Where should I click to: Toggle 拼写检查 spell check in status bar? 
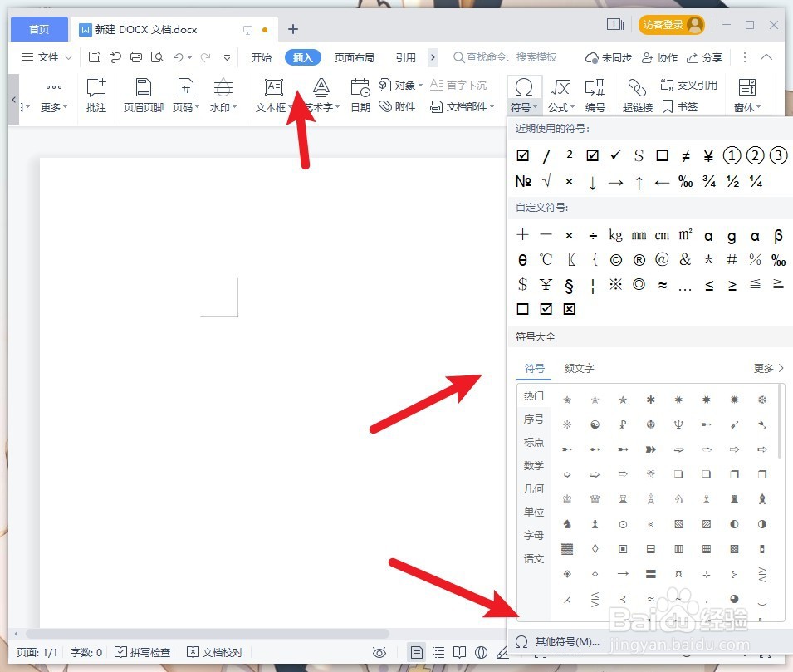[x=143, y=652]
